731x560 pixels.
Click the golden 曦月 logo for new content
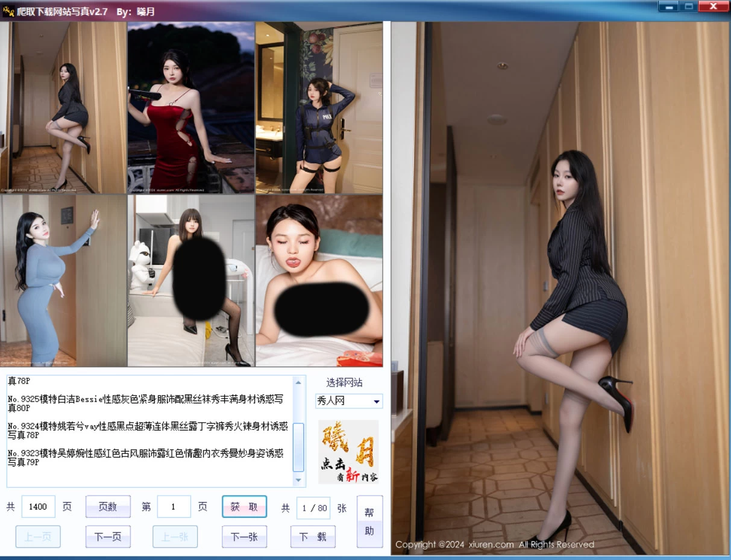pos(348,452)
